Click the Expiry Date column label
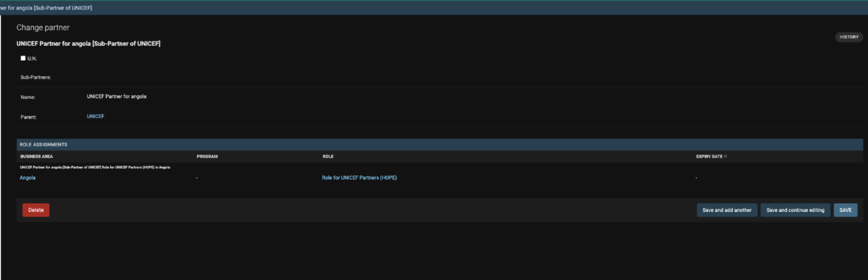This screenshot has height=280, width=868. 709,157
